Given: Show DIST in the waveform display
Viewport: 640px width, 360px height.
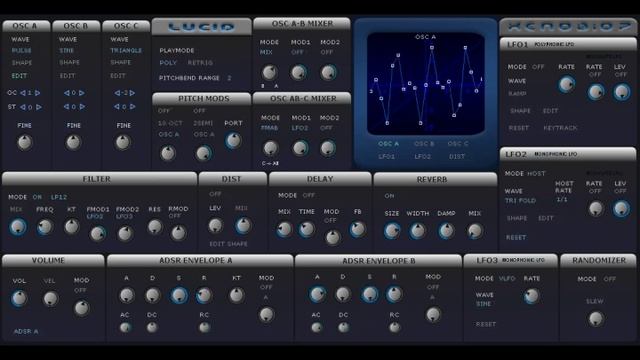Looking at the screenshot, I should click(457, 156).
